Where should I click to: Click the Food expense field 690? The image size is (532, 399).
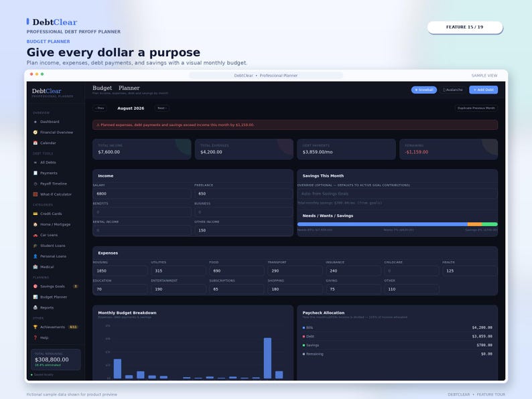[237, 271]
